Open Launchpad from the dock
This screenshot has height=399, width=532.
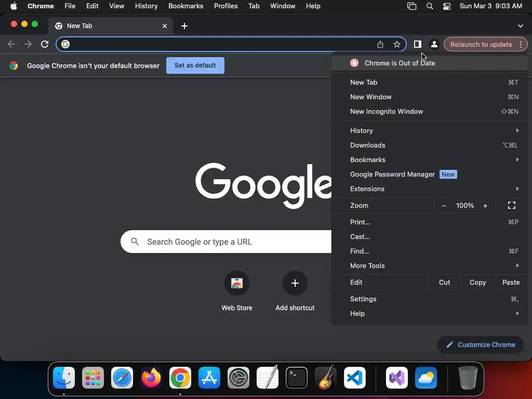coord(93,378)
